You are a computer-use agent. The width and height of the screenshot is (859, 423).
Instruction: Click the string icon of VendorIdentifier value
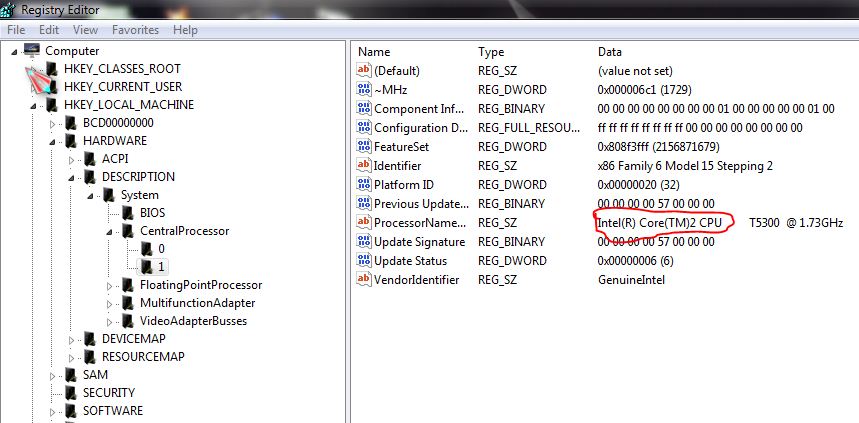(x=364, y=279)
